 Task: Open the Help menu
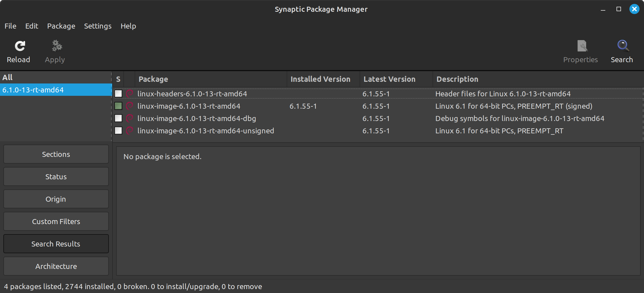click(128, 26)
